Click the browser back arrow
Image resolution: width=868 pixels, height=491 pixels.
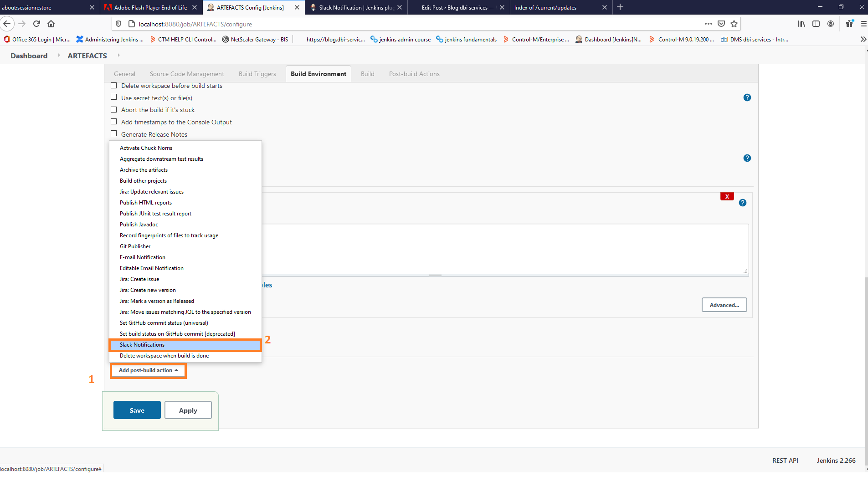(7, 24)
